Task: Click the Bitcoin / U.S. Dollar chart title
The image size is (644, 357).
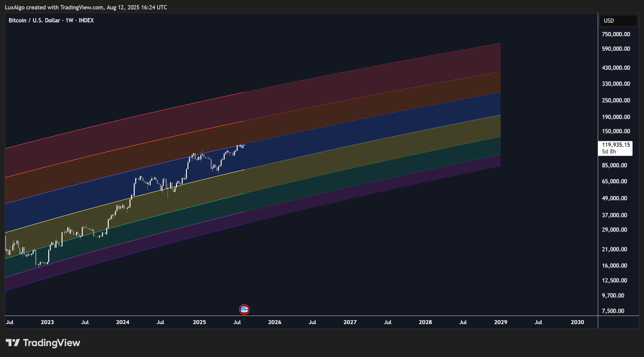Action: point(51,20)
